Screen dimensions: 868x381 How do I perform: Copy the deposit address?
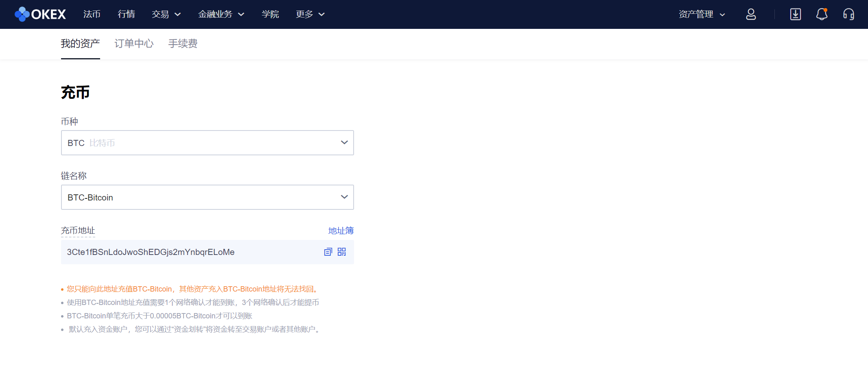pyautogui.click(x=328, y=252)
